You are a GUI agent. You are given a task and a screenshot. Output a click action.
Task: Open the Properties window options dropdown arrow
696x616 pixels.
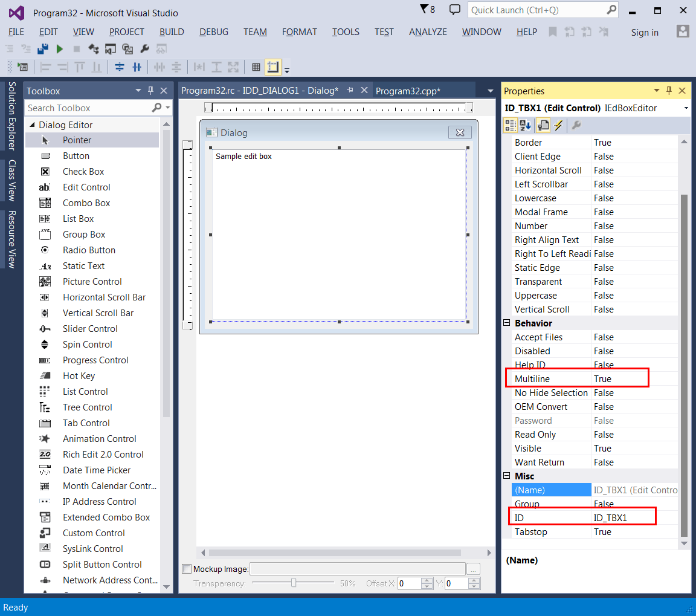pos(657,91)
